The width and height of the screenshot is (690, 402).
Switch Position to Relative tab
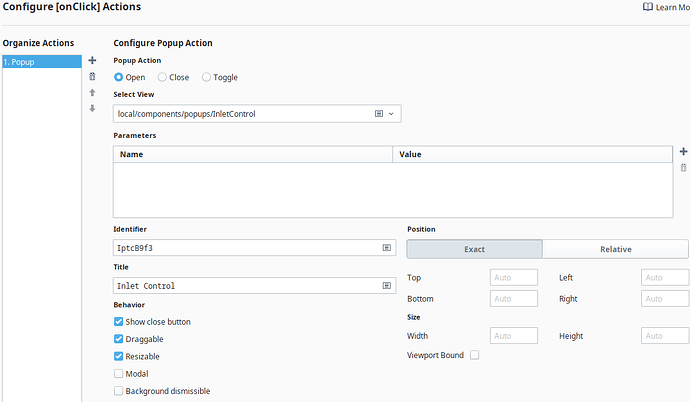click(x=615, y=249)
